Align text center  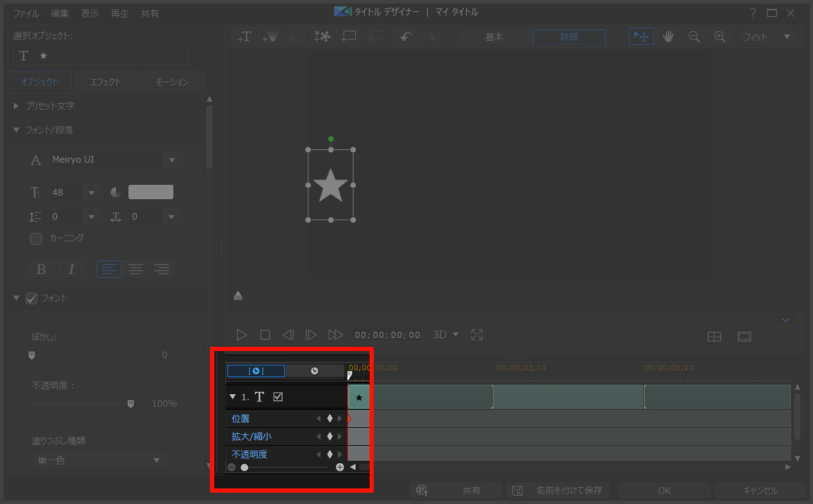[136, 269]
